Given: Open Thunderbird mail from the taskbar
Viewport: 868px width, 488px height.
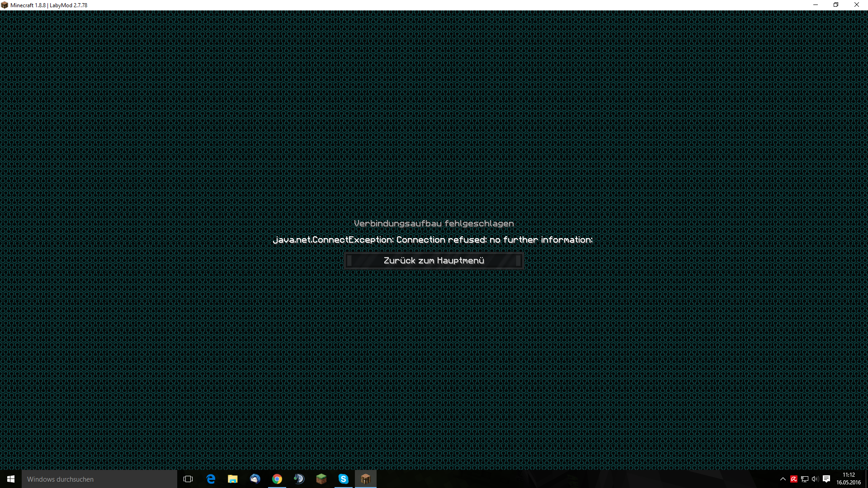Looking at the screenshot, I should [255, 479].
